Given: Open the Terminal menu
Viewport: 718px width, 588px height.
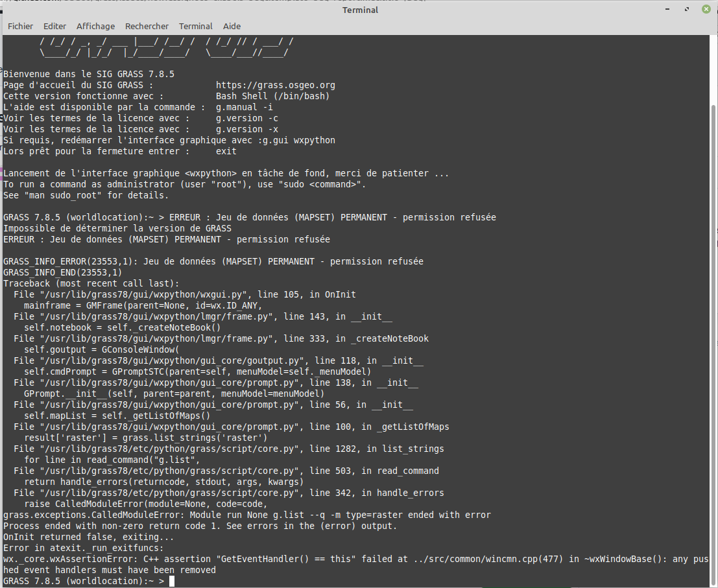Looking at the screenshot, I should coord(195,26).
